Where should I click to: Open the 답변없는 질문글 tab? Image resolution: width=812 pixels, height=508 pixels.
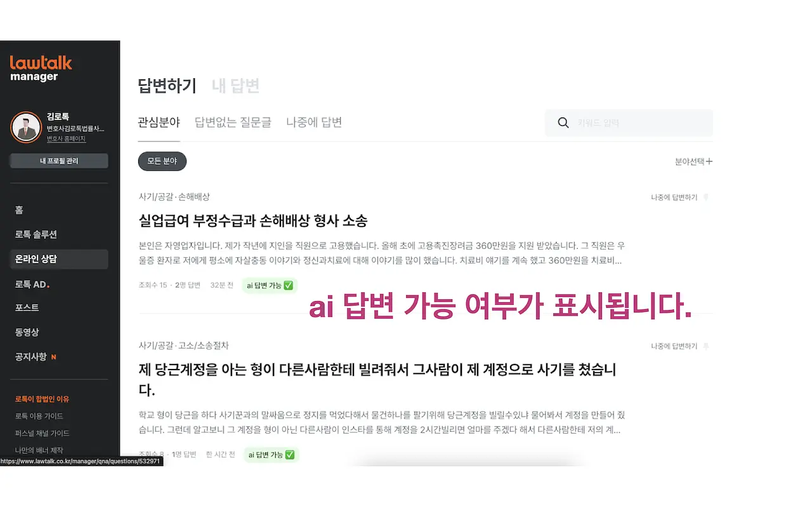(233, 122)
